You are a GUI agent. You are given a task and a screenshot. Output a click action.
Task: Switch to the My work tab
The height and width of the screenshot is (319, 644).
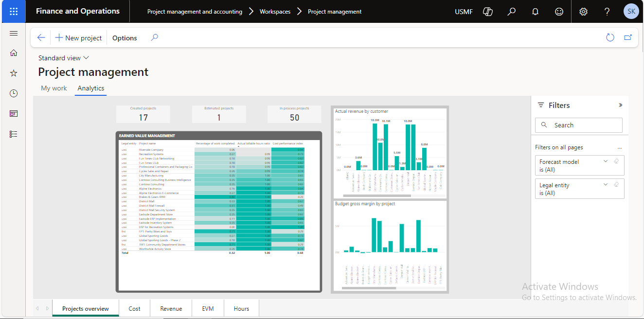point(54,89)
